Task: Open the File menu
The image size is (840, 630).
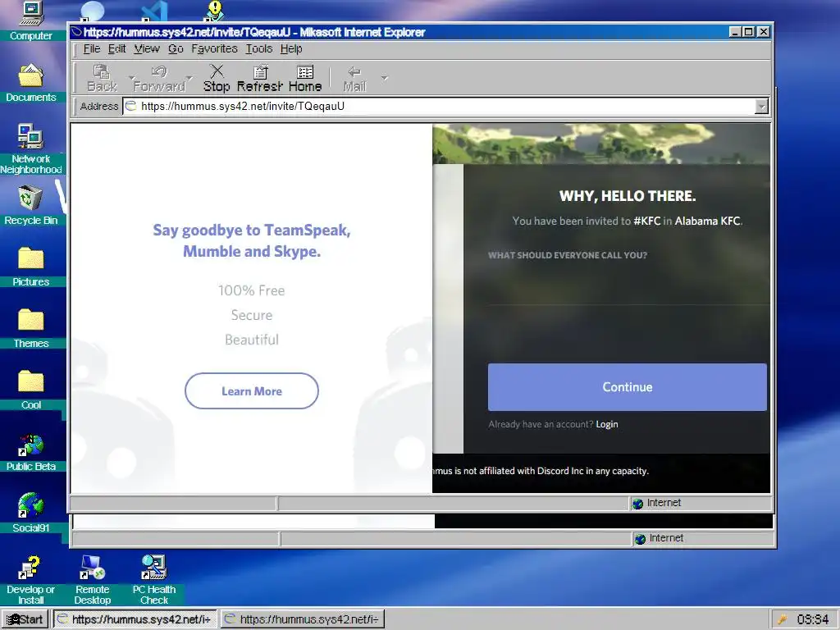Action: click(92, 48)
